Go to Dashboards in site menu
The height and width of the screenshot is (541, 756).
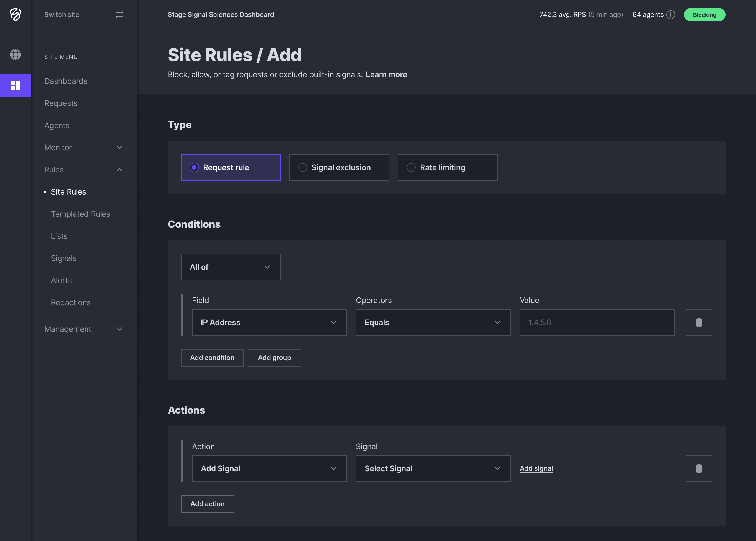[x=66, y=81]
